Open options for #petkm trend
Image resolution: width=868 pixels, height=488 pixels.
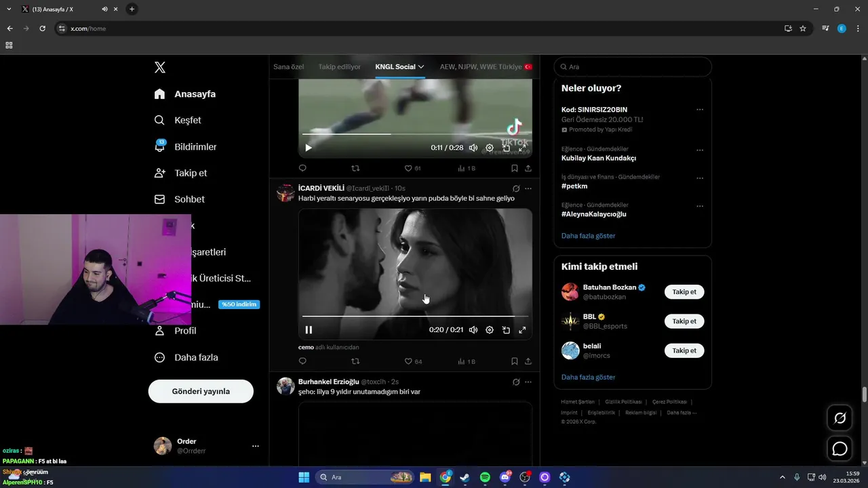coord(700,178)
